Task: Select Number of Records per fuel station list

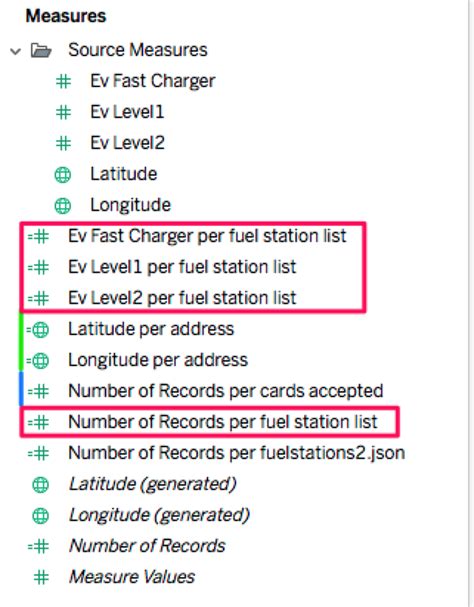Action: click(x=223, y=422)
